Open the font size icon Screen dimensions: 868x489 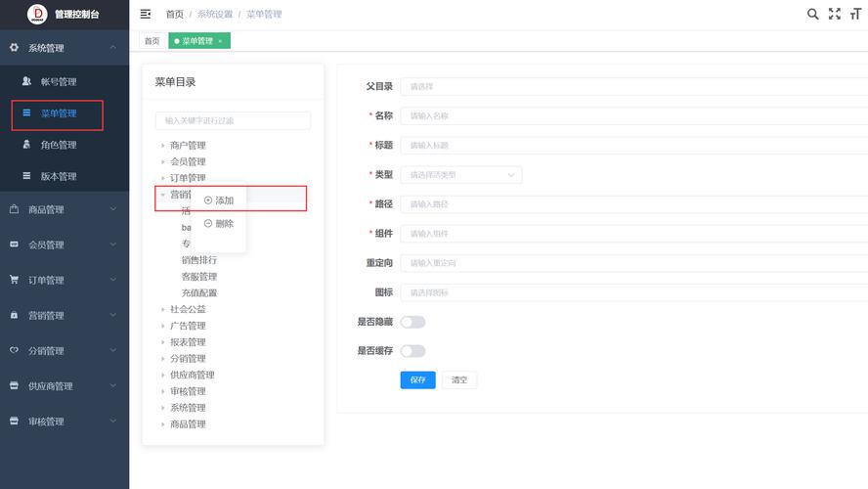855,14
